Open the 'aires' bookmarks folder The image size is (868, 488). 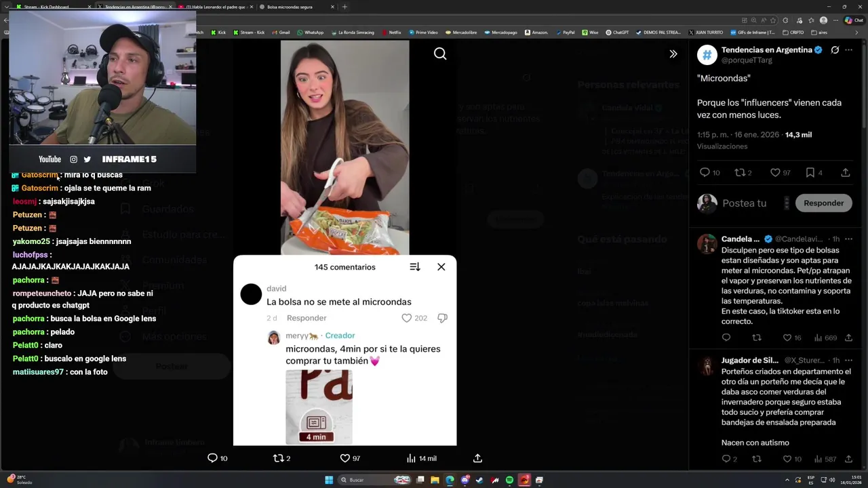[818, 32]
